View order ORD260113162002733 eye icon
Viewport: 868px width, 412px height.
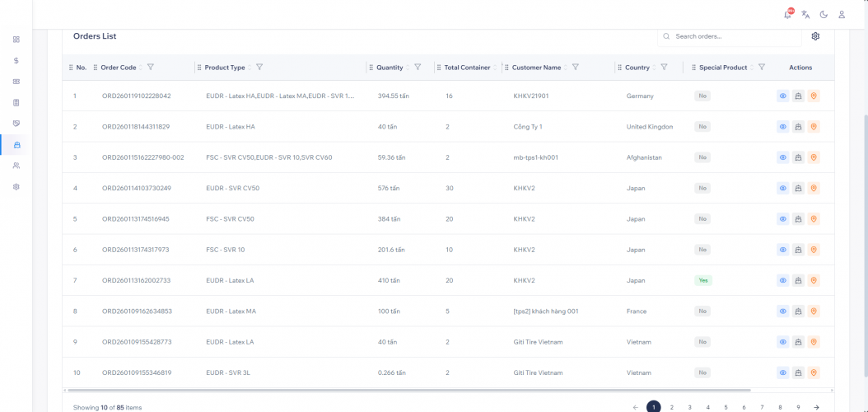tap(782, 281)
